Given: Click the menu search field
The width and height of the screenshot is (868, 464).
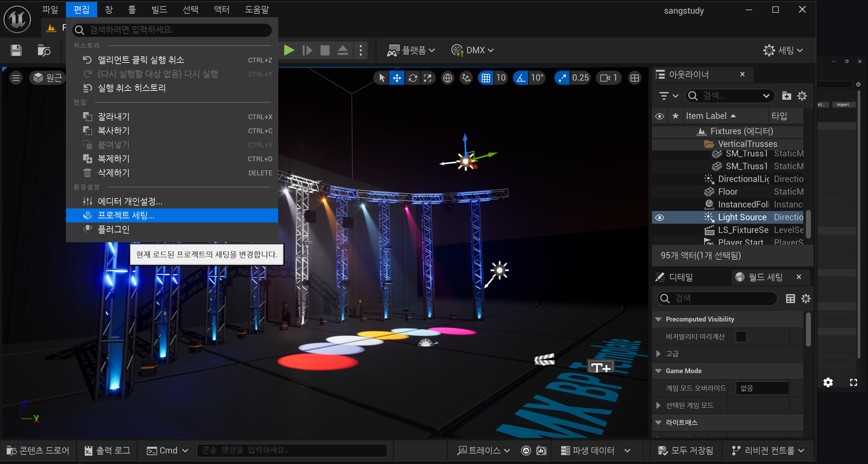Looking at the screenshot, I should click(x=172, y=30).
